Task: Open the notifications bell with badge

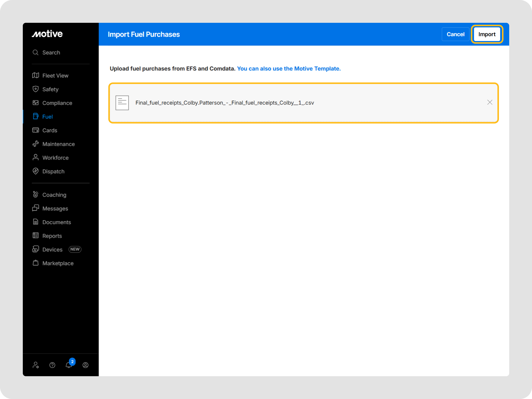Action: tap(69, 365)
